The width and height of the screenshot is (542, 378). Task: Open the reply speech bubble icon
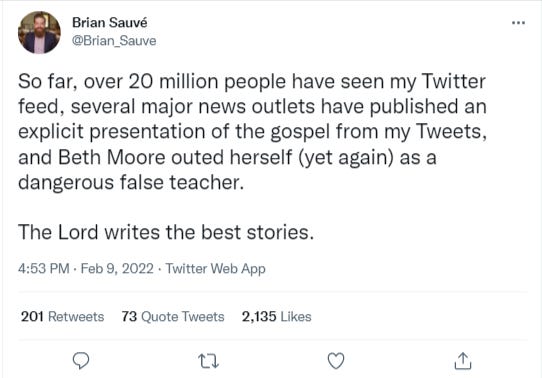click(81, 361)
